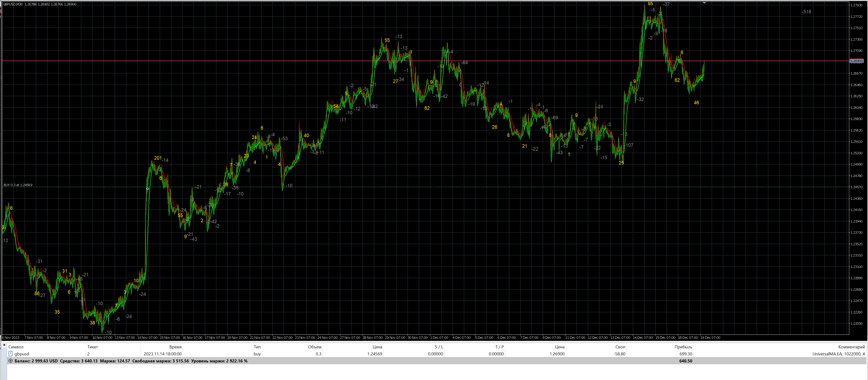Sort by the Прибыль column header
This screenshot has height=380, width=868.
click(x=683, y=347)
